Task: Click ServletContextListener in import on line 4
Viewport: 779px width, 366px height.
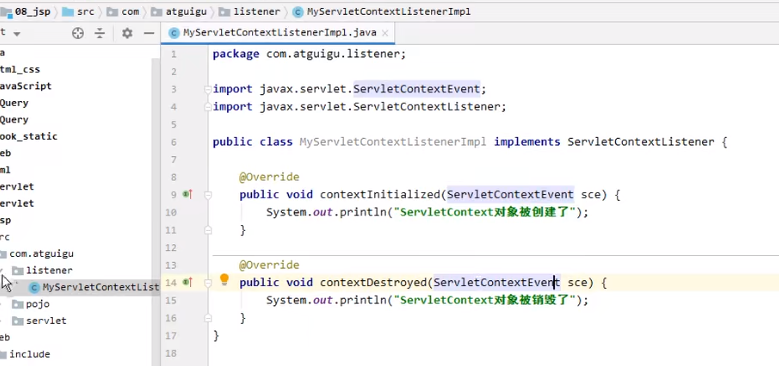Action: pos(426,107)
